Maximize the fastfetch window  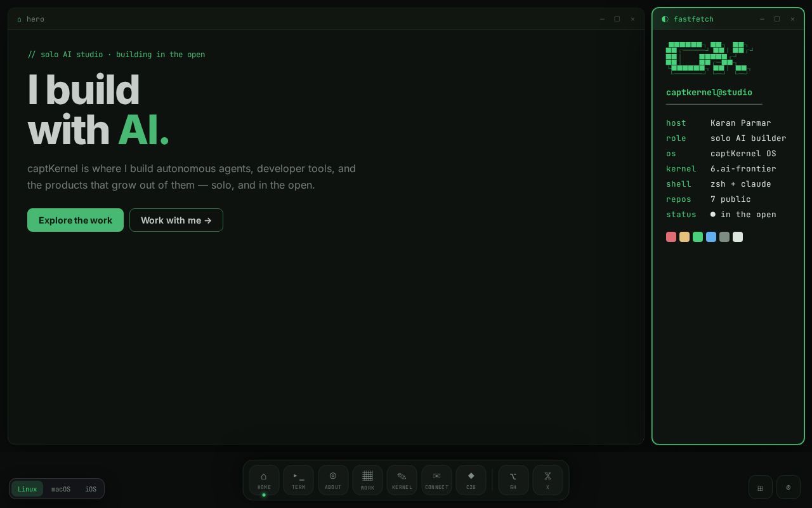coord(777,19)
